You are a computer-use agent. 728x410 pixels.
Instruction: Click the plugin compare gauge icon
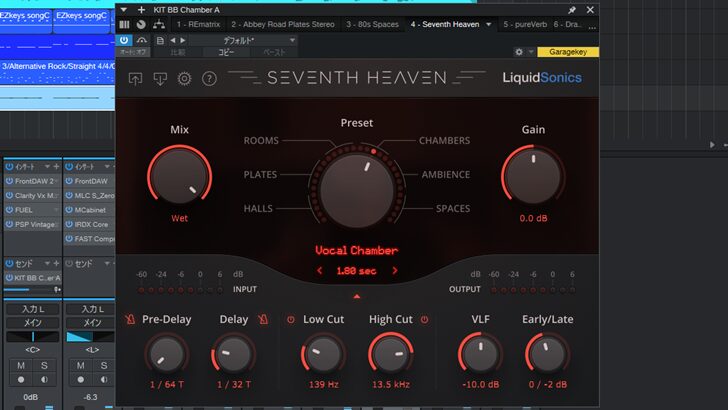(142, 40)
